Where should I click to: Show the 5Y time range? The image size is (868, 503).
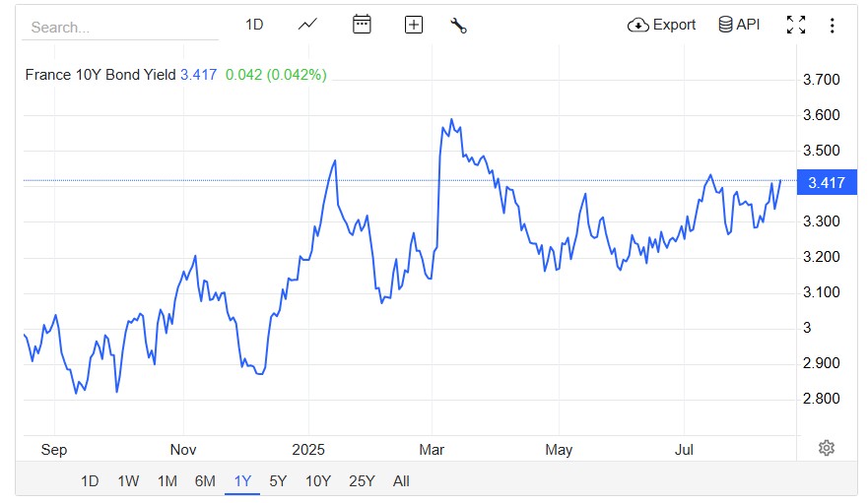278,481
